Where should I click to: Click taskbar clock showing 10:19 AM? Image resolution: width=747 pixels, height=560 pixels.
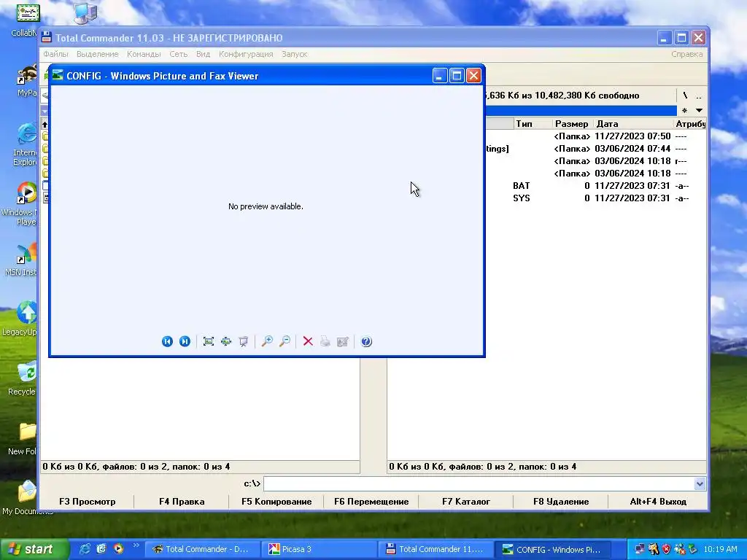(720, 549)
